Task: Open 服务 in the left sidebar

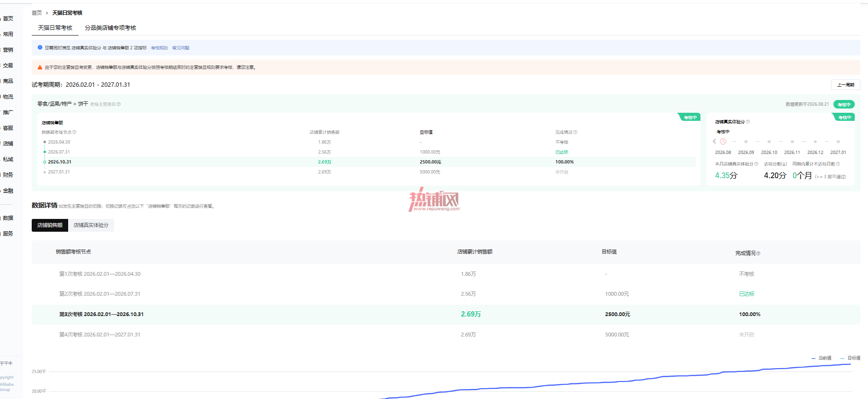Action: point(8,234)
